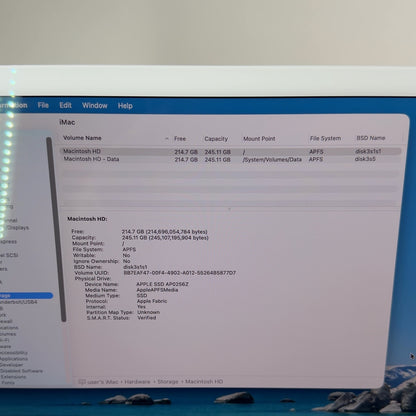
Task: Click the Apple Fabric protocol value
Action: tap(152, 301)
